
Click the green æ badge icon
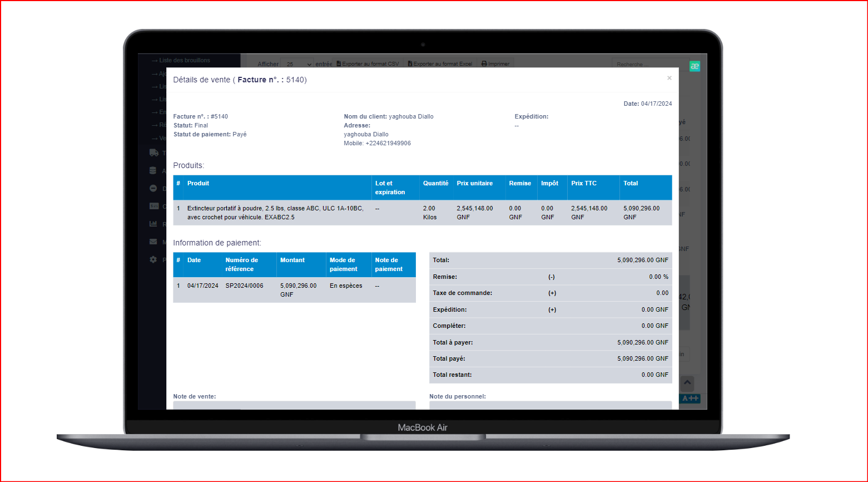click(695, 66)
